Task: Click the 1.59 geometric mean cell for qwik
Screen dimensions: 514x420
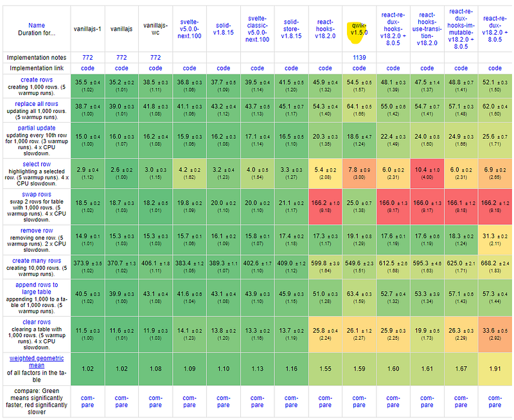Action: tap(359, 369)
